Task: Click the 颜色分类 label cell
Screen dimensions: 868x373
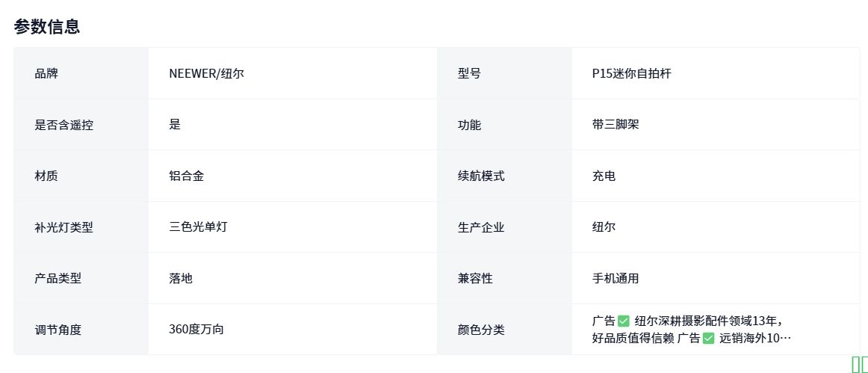Action: [481, 329]
